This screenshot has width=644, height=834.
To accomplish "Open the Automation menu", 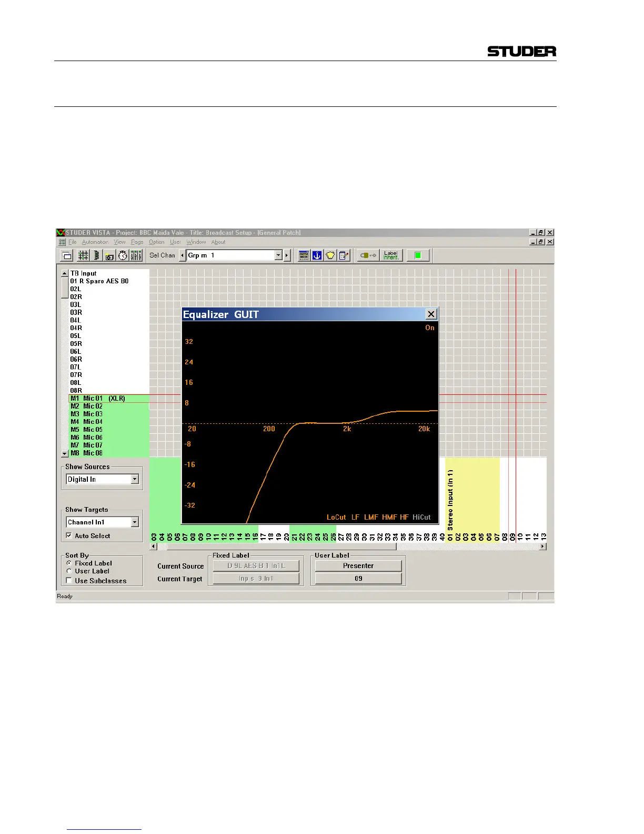I will (x=95, y=242).
